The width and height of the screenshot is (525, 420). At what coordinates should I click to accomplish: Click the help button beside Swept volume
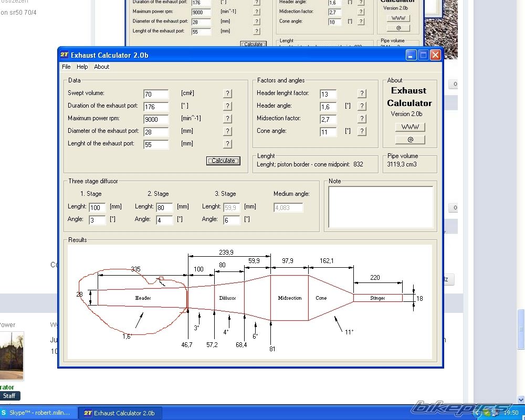[x=227, y=93]
